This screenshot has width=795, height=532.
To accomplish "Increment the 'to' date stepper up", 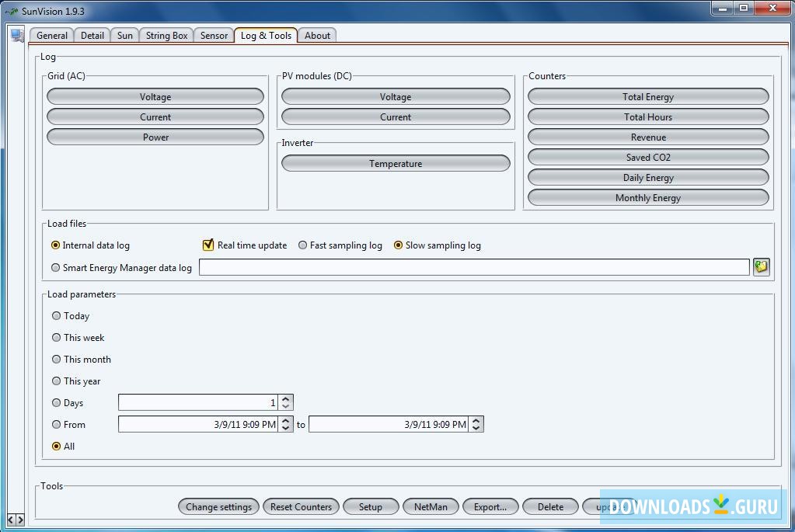I will click(476, 420).
